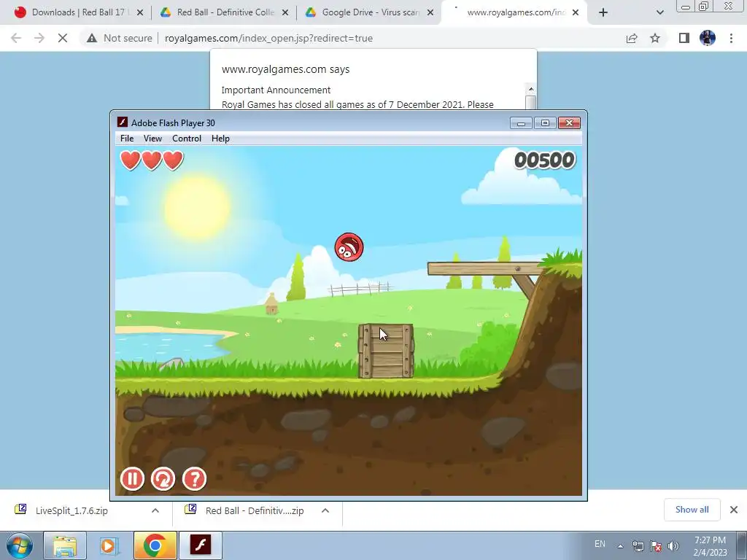Minimize the Adobe Flash Player window
This screenshot has width=747, height=560.
[521, 123]
